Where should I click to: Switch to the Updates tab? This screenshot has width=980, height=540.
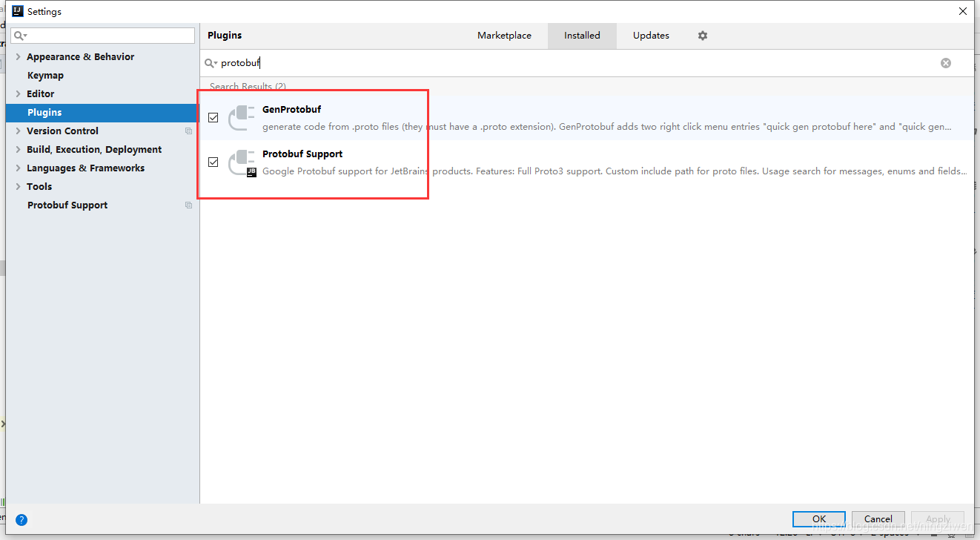tap(651, 36)
